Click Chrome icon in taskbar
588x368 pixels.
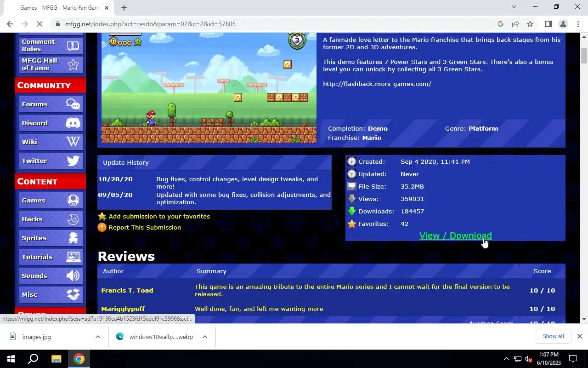[79, 359]
